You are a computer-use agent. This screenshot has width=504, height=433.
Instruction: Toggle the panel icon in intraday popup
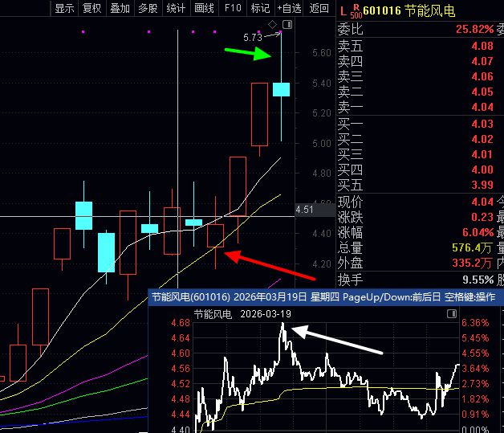point(452,313)
